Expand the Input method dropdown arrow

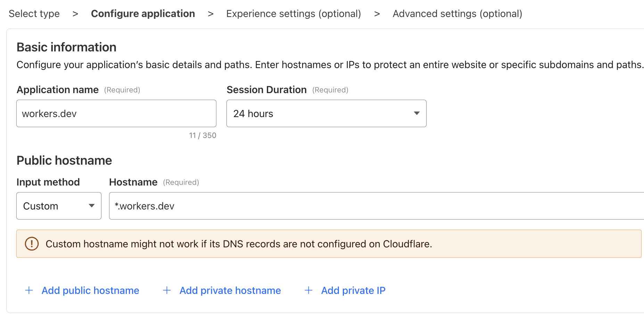point(92,206)
